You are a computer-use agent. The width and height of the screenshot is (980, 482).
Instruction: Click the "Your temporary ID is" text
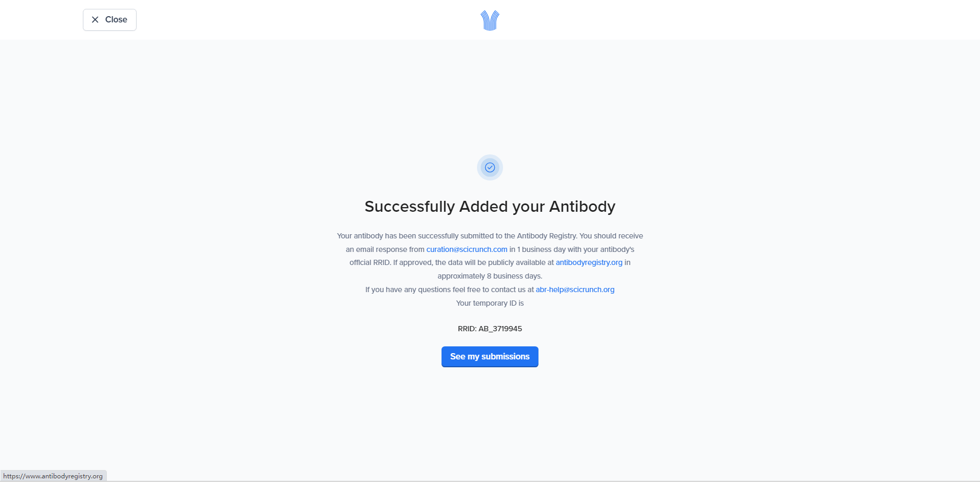[x=490, y=303]
